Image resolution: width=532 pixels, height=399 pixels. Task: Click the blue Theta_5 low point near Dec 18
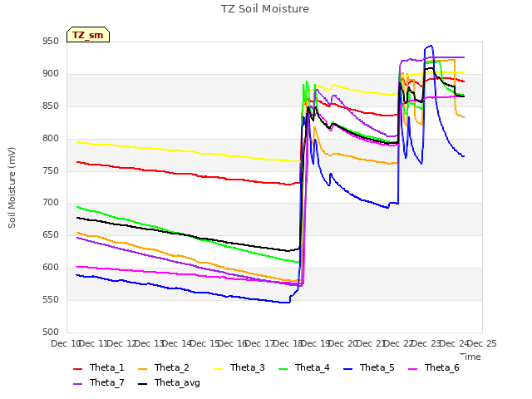pyautogui.click(x=285, y=303)
